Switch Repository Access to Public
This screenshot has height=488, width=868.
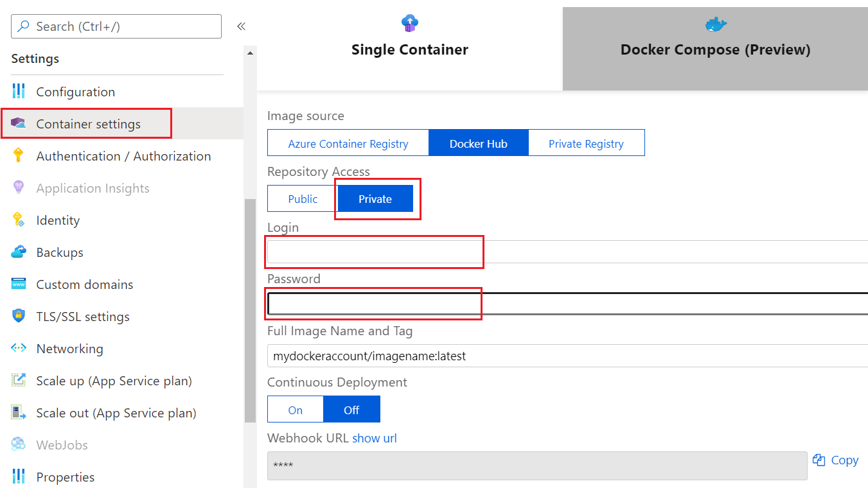(x=301, y=198)
